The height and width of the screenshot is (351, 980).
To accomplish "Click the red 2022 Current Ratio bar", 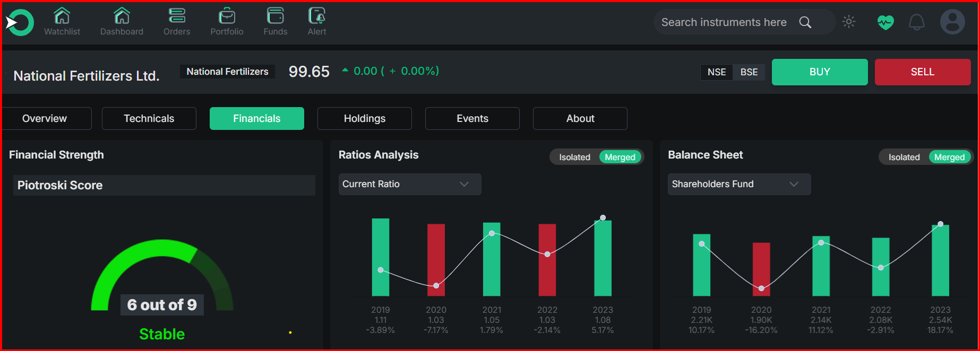I will pyautogui.click(x=547, y=260).
